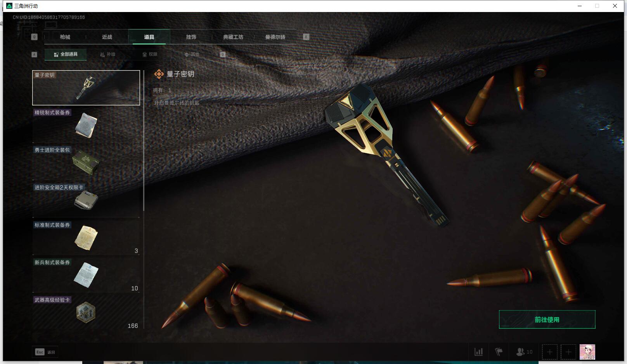This screenshot has height=364, width=627.
Task: Select the 新兵制式装备券 item
Action: click(x=86, y=275)
